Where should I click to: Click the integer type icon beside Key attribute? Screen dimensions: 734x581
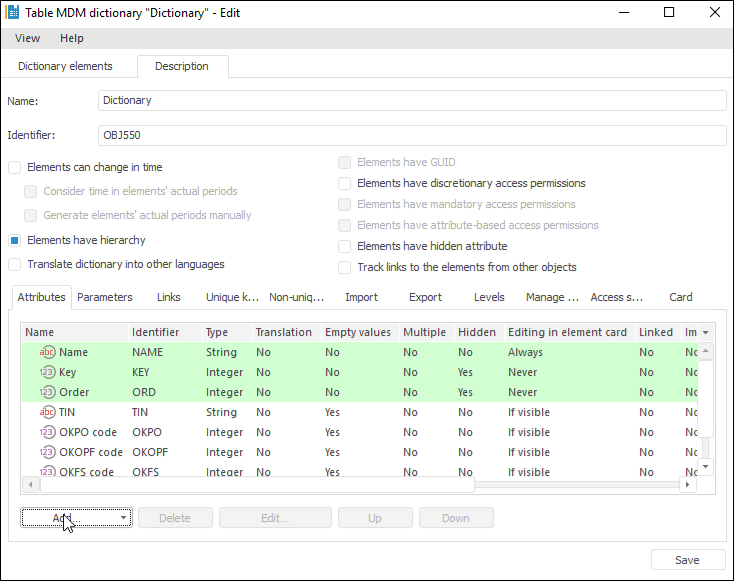(47, 372)
